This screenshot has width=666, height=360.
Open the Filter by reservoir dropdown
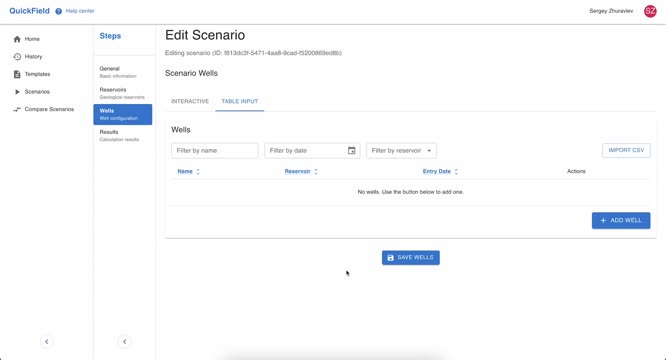(401, 151)
